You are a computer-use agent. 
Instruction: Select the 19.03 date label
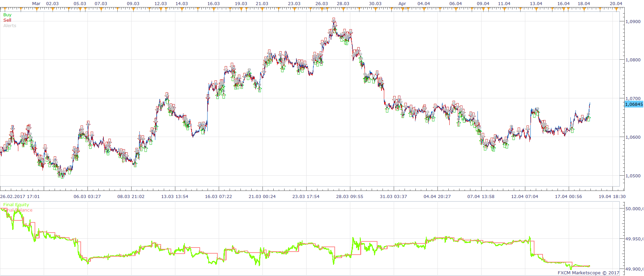(x=241, y=4)
